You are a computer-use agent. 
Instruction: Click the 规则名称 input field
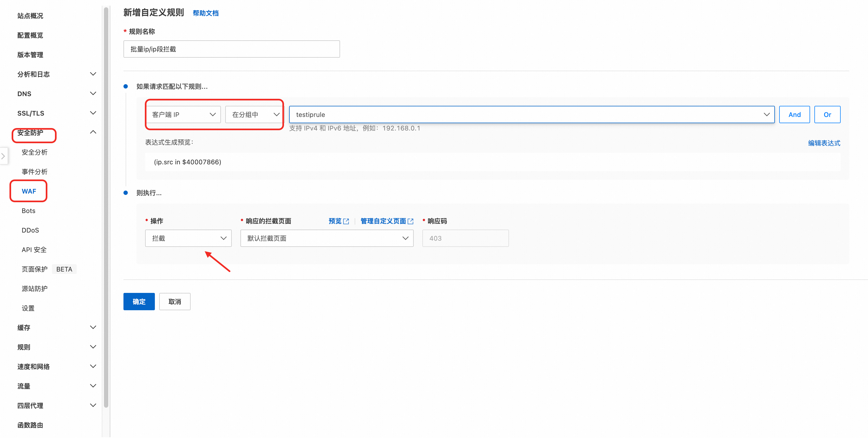(231, 49)
